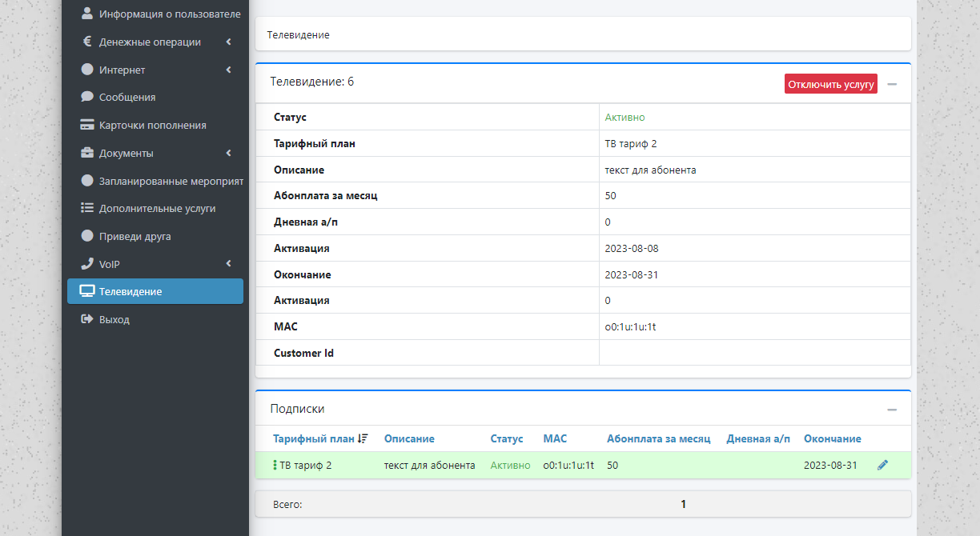Expand the Интернет submenu chevron
This screenshot has height=536, width=980.
[x=228, y=70]
